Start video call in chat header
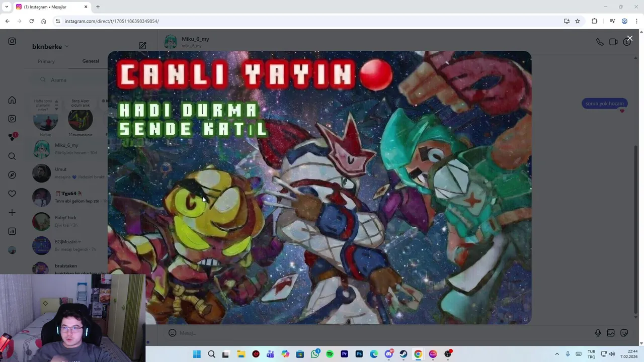 613,42
